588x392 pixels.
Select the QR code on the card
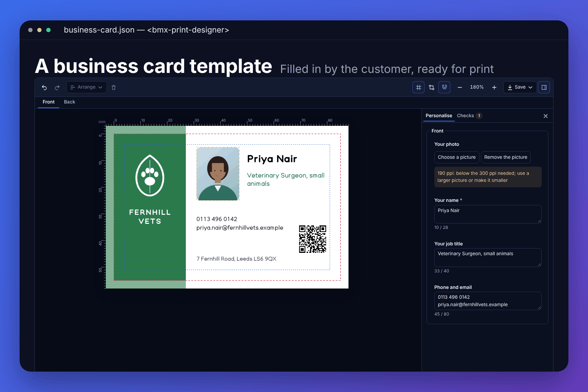(x=312, y=239)
